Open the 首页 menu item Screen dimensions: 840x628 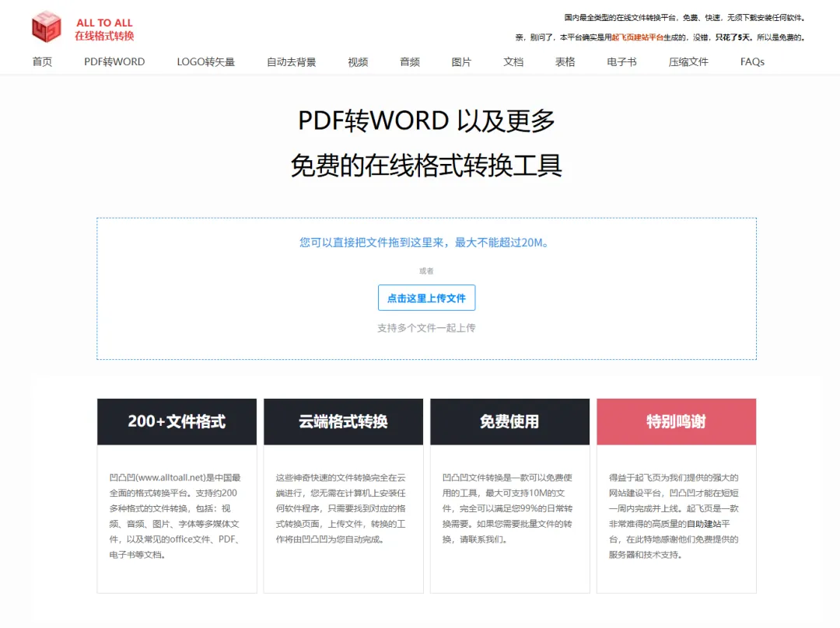(x=42, y=61)
